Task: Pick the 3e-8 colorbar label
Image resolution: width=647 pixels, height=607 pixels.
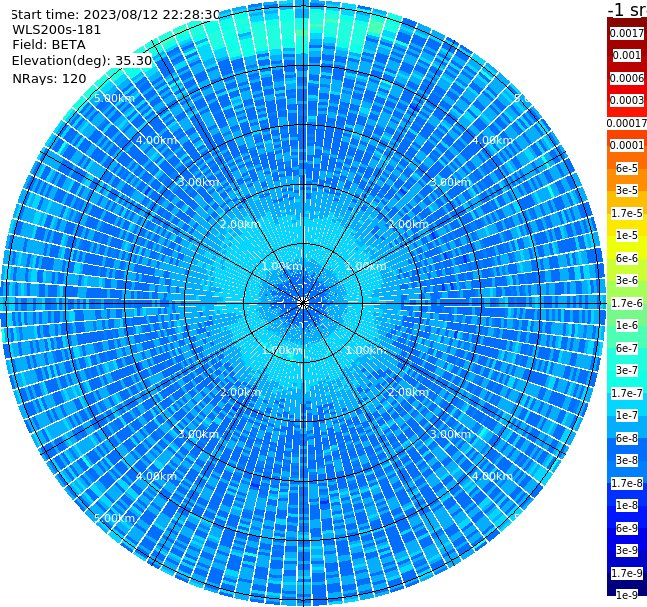Action: (627, 460)
